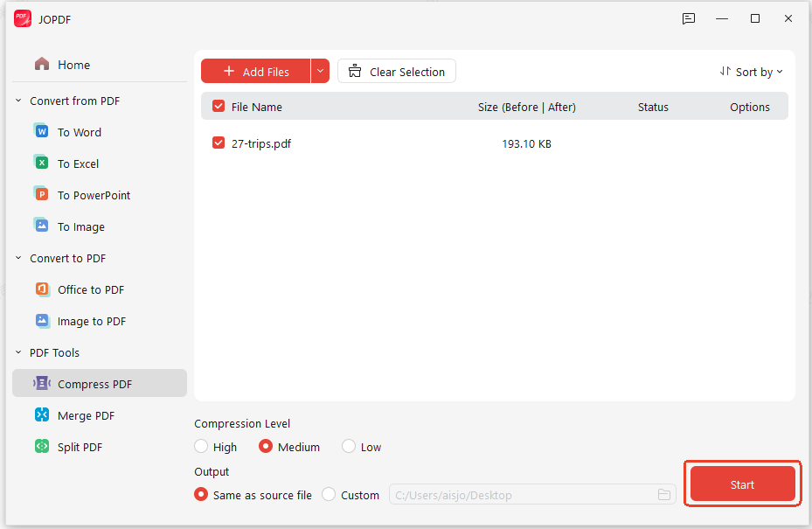Image resolution: width=812 pixels, height=529 pixels.
Task: Click the To Word icon
Action: (x=42, y=132)
